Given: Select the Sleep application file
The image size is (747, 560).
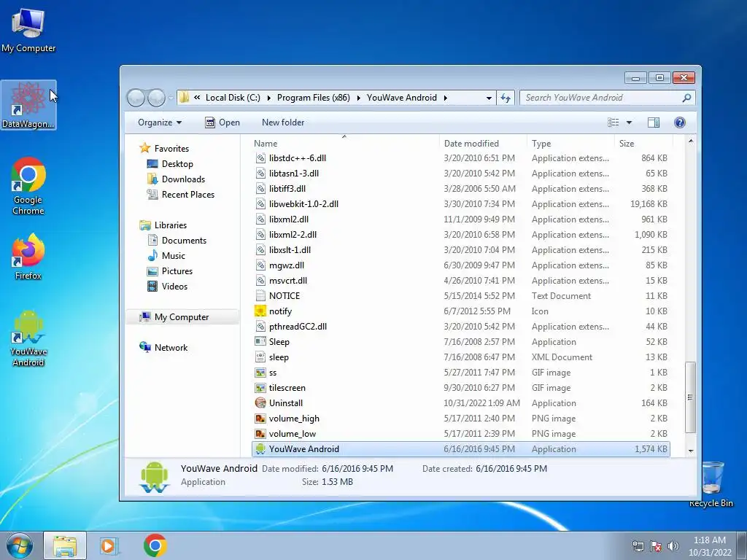Looking at the screenshot, I should (461, 341).
